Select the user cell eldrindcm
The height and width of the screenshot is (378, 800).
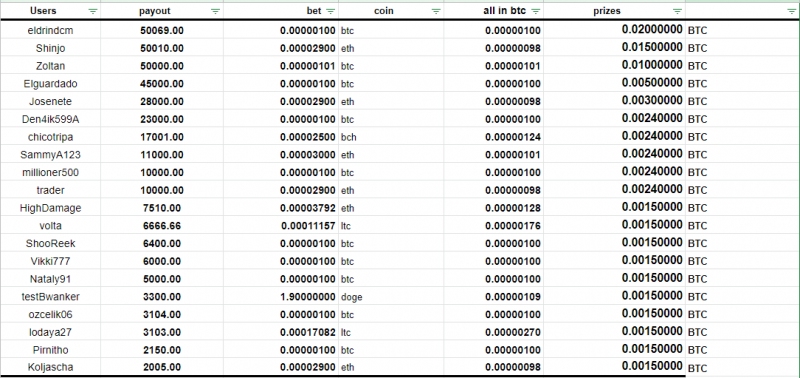(51, 31)
